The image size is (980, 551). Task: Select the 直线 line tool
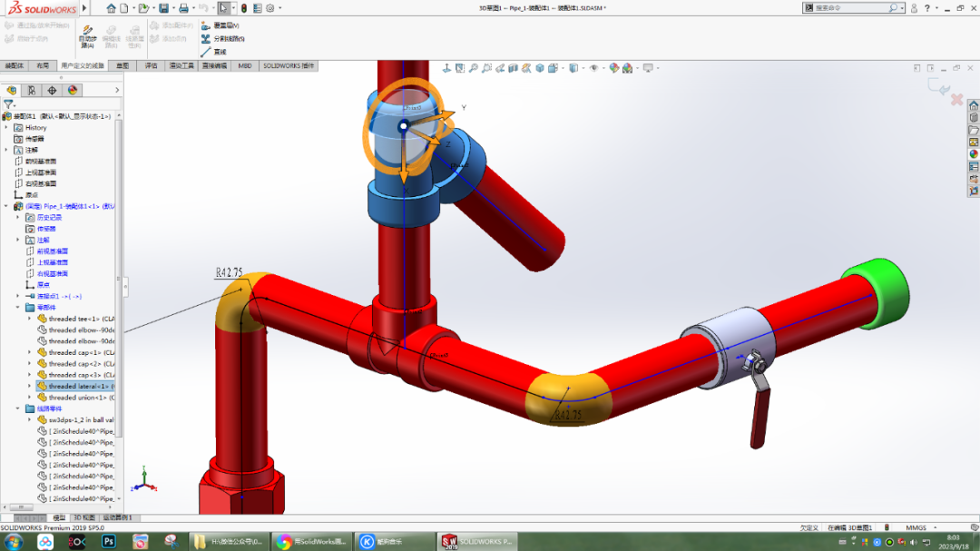click(214, 52)
